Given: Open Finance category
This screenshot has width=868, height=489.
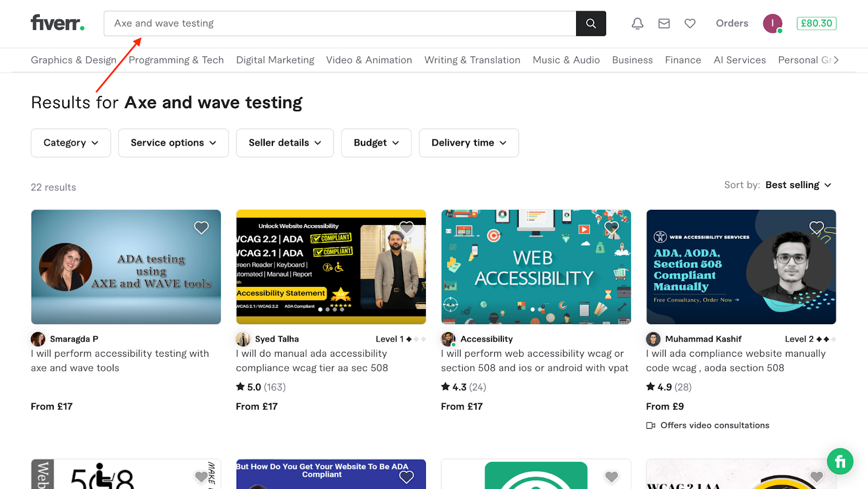Looking at the screenshot, I should click(x=683, y=60).
